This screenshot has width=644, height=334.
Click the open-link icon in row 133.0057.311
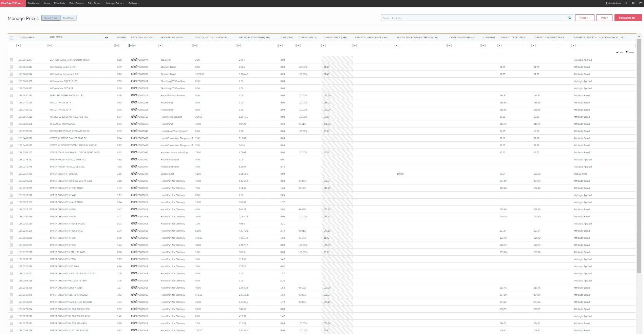click(135, 117)
